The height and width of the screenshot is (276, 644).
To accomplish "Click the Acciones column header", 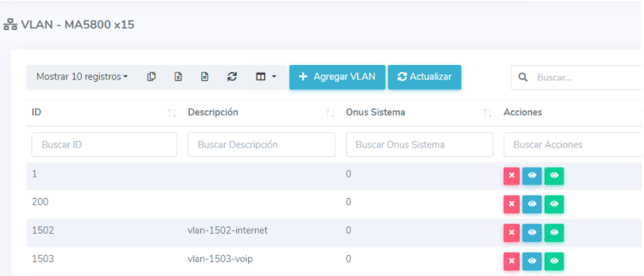I will pos(523,112).
